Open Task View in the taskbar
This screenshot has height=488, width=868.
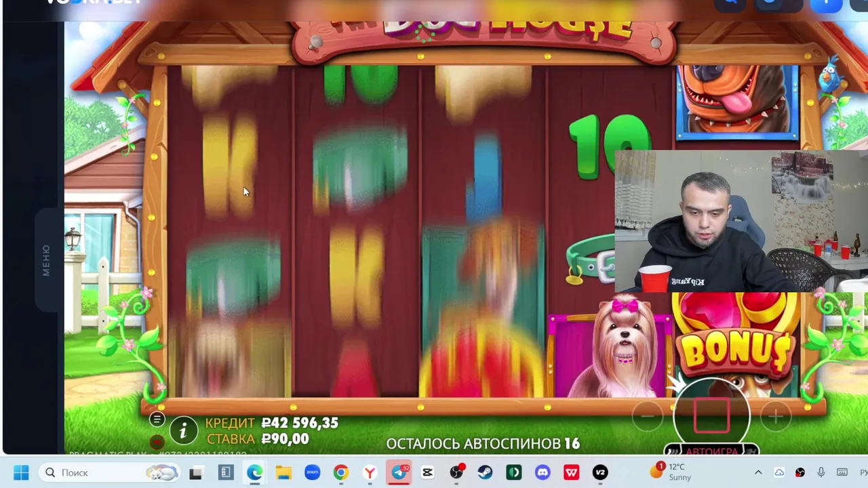(196, 472)
